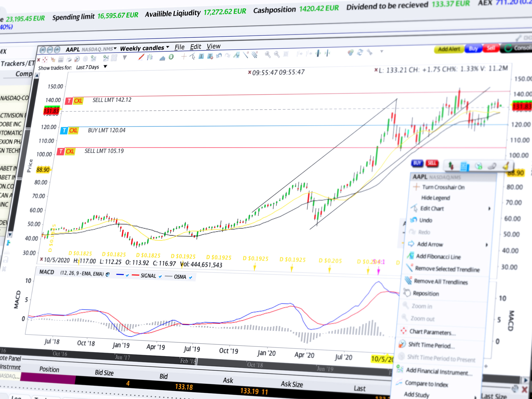Toggle the OSMA line checkmark
The width and height of the screenshot is (532, 399).
[x=190, y=278]
